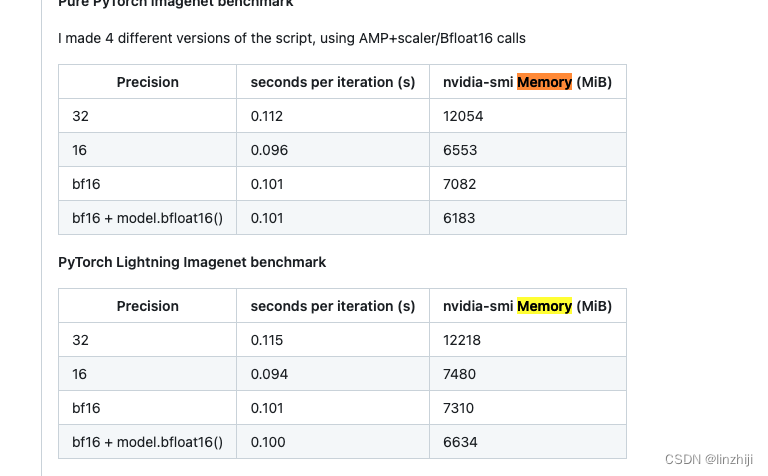Viewport: 768px width, 476px height.
Task: Click precision 32 in the Lightning table
Action: click(80, 340)
